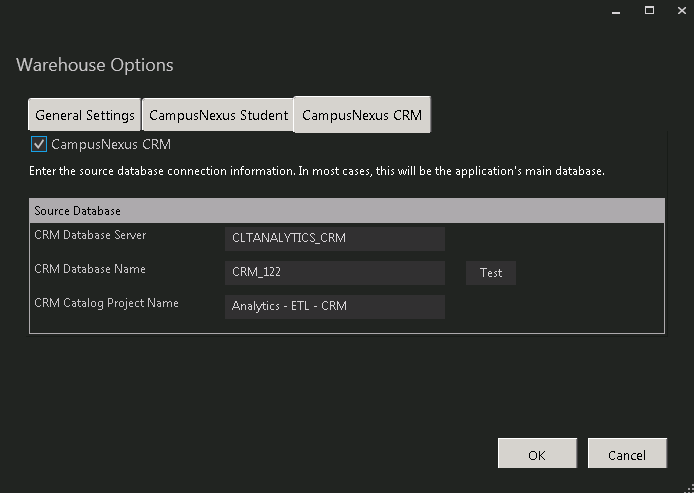Click the CRM Database Server label
The width and height of the screenshot is (694, 493).
click(90, 235)
